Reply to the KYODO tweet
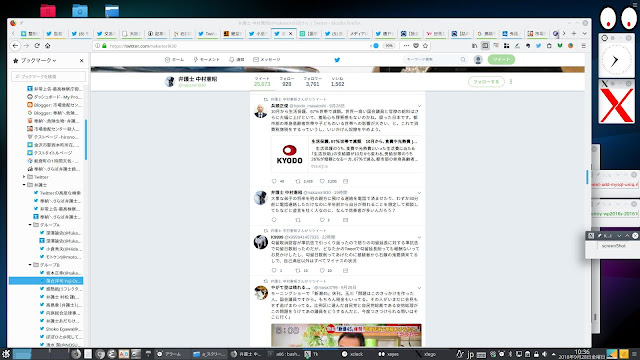Image resolution: width=640 pixels, height=360 pixels. [x=274, y=181]
